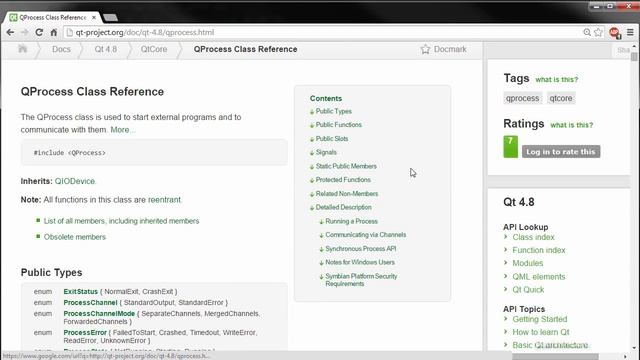Jump to Protected Functions section
Image resolution: width=640 pixels, height=360 pixels.
click(343, 180)
